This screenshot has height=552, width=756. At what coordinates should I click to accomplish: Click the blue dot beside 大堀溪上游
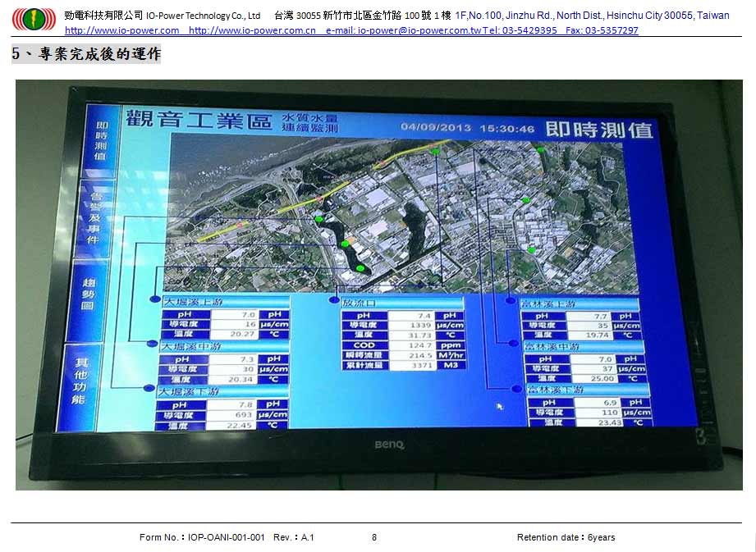(x=153, y=301)
